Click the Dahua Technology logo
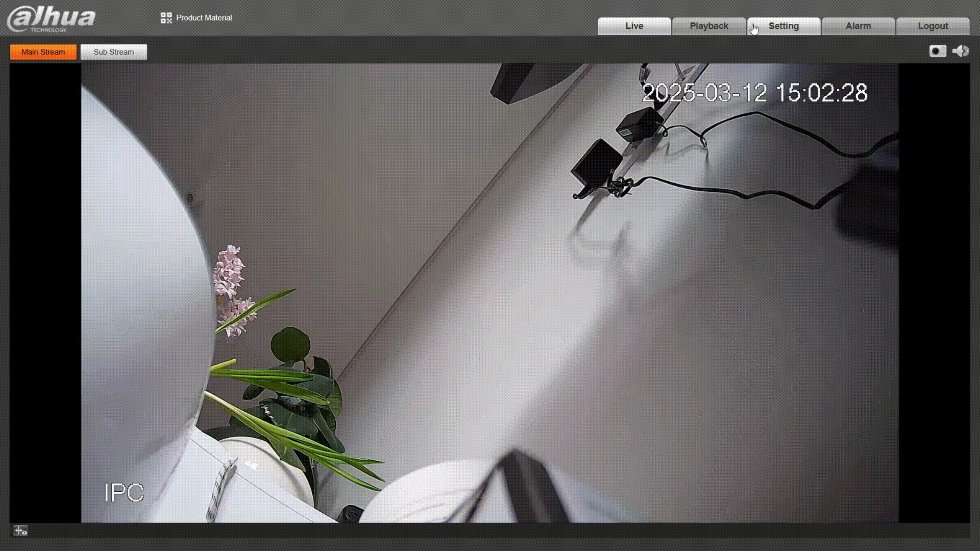Image resolution: width=980 pixels, height=551 pixels. (x=51, y=19)
